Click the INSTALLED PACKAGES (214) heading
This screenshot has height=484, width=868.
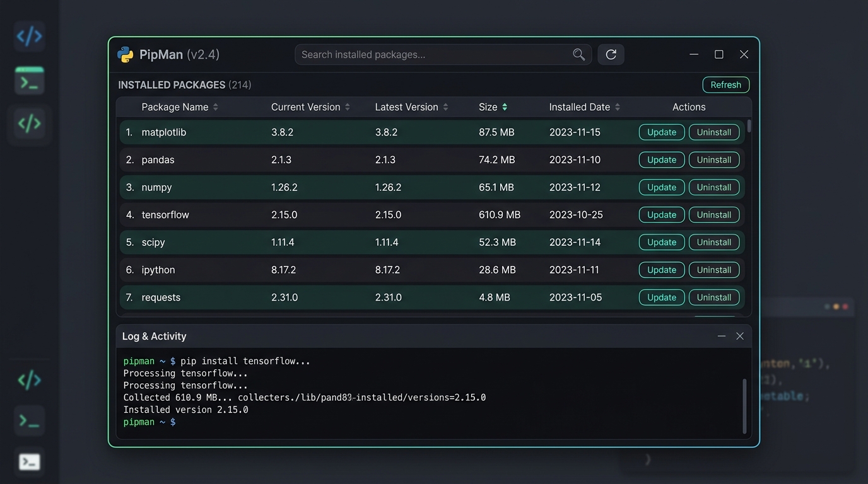click(x=185, y=85)
